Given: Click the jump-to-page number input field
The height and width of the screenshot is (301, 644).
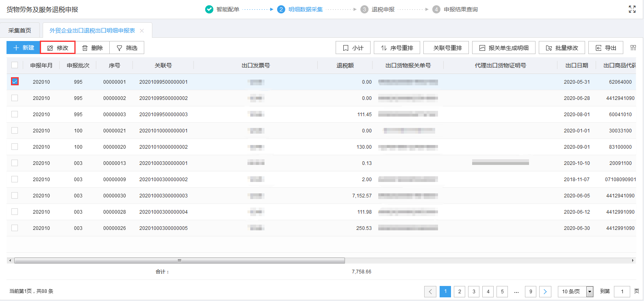Looking at the screenshot, I should 622,291.
